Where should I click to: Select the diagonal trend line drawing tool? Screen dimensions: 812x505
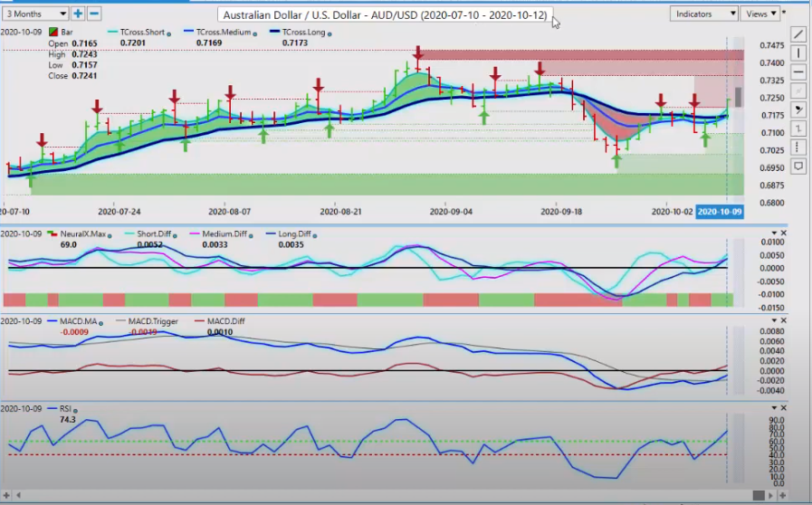click(798, 34)
